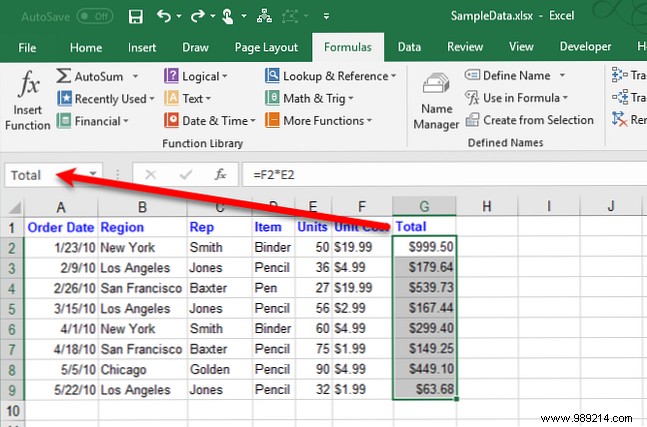The height and width of the screenshot is (427, 647).
Task: Click the AutoSum sigma icon
Action: tap(63, 76)
